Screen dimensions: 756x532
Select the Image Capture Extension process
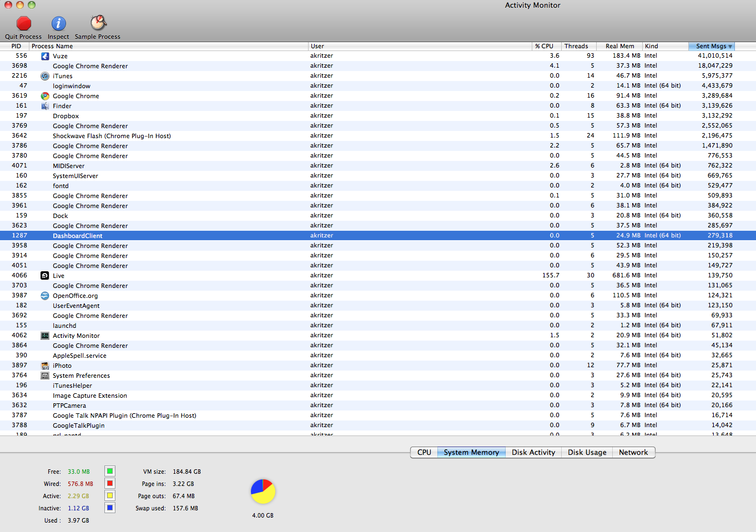click(x=378, y=396)
